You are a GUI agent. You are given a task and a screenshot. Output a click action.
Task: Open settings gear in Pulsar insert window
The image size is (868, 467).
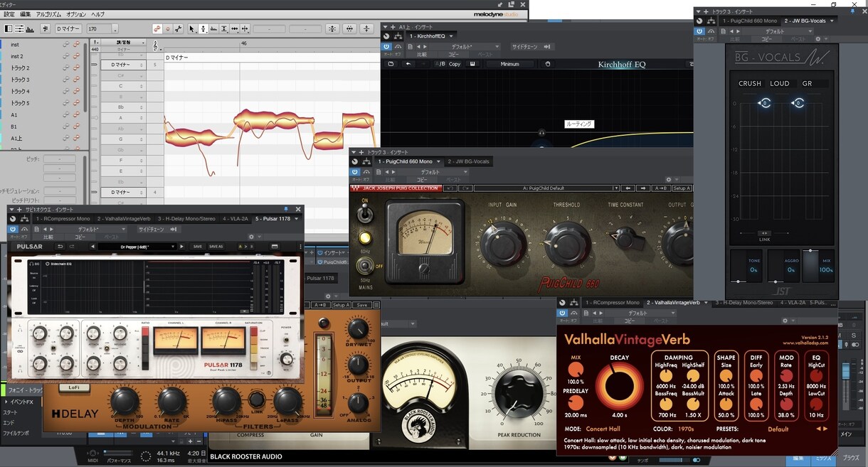pyautogui.click(x=250, y=237)
